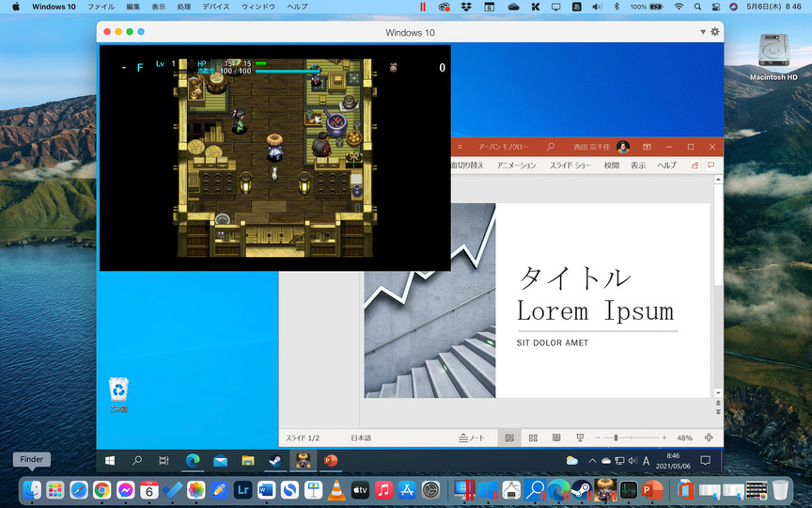
Task: Click the slide title タイトル Lorem Ipsum
Action: pos(596,294)
